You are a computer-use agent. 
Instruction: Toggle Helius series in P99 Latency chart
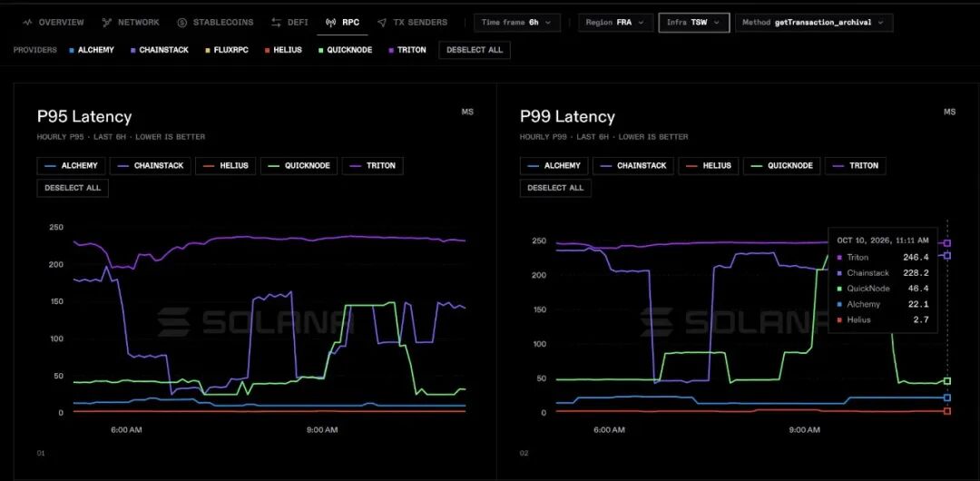pos(709,166)
